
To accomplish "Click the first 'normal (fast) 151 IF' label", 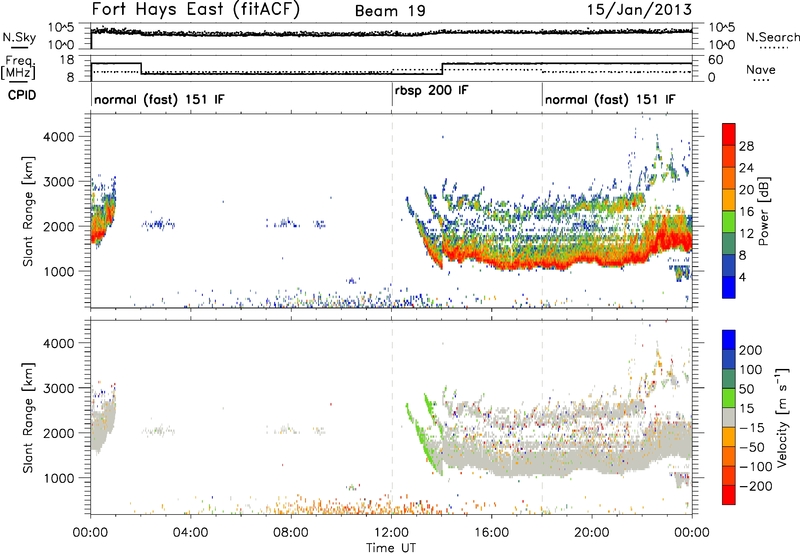I will pos(159,99).
